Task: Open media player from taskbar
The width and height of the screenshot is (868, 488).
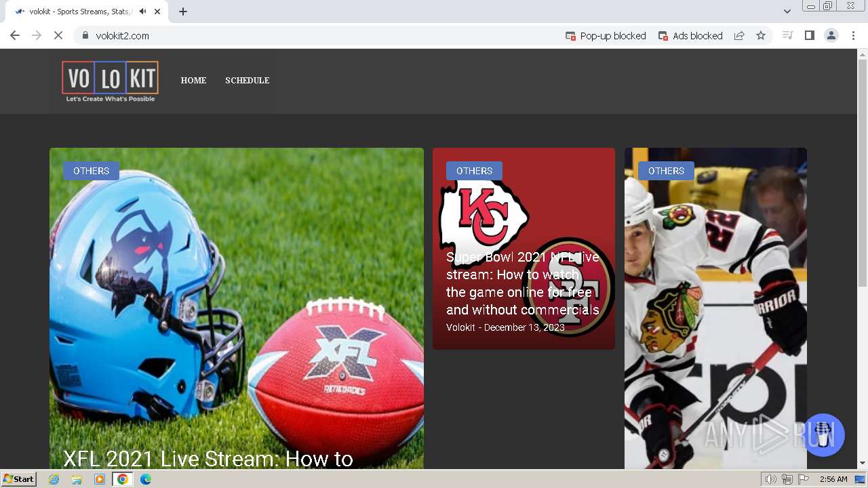Action: [100, 479]
